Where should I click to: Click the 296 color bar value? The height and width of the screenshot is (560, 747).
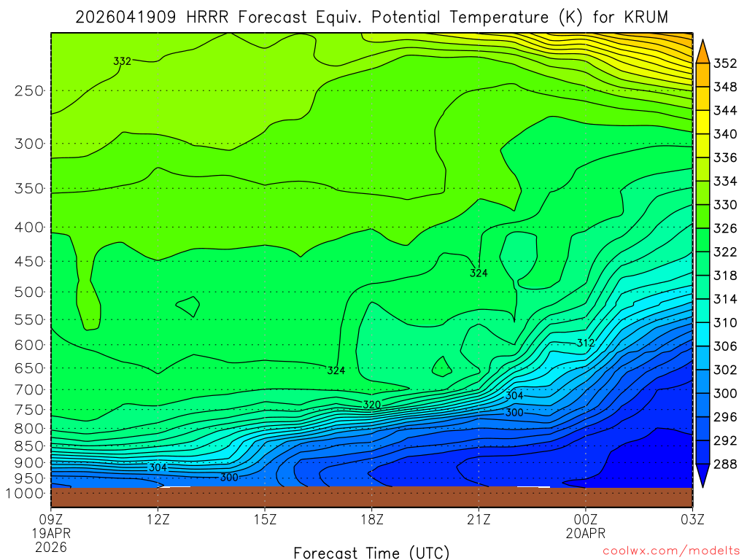tap(725, 416)
